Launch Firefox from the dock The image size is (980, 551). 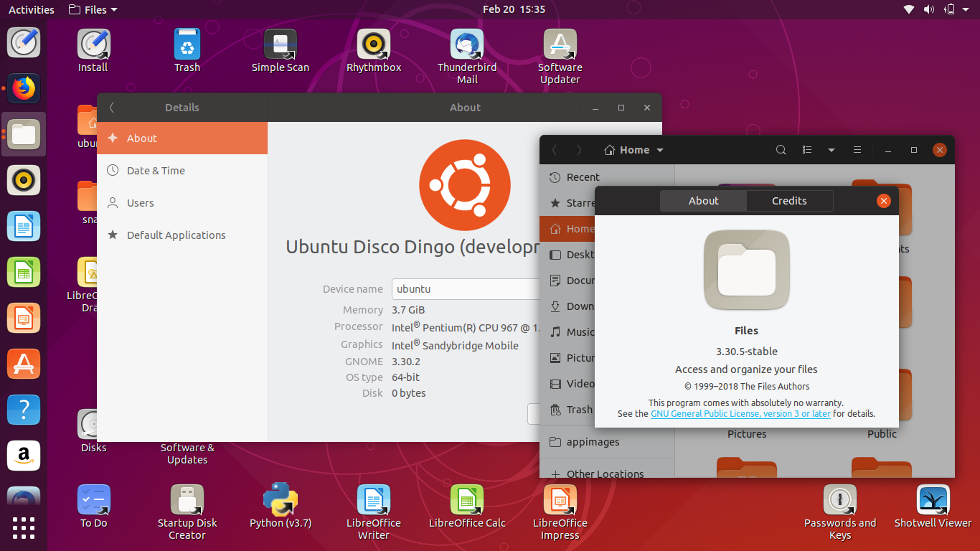click(24, 89)
